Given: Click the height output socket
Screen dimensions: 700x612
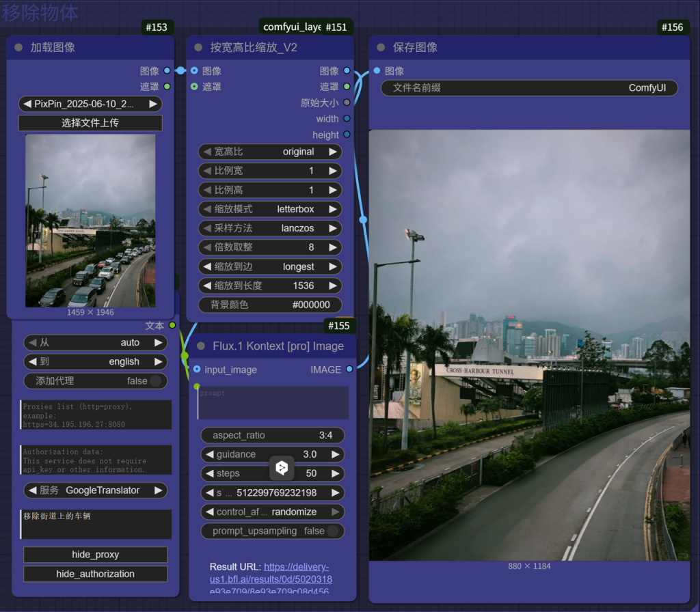Looking at the screenshot, I should point(347,135).
